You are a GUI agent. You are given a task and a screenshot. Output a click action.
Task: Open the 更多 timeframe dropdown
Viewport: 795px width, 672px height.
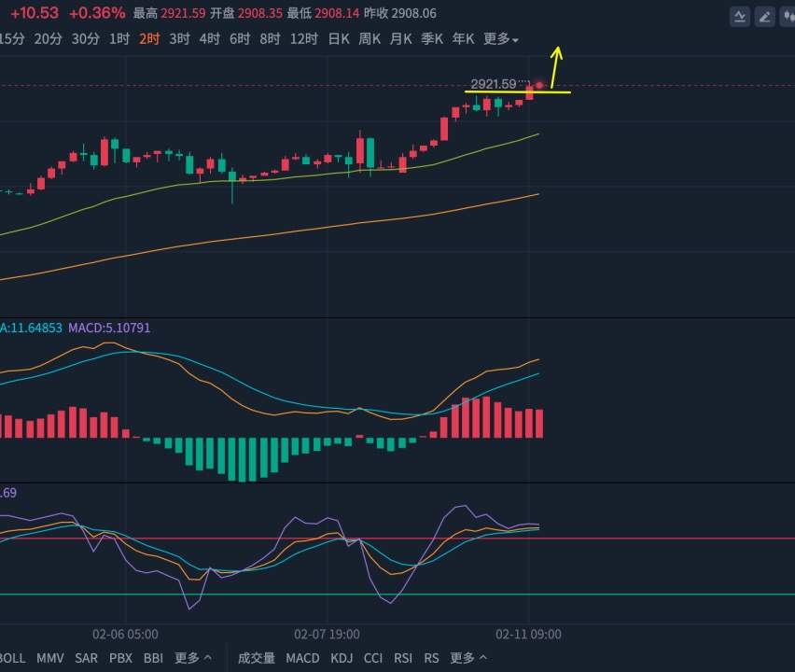pos(500,39)
